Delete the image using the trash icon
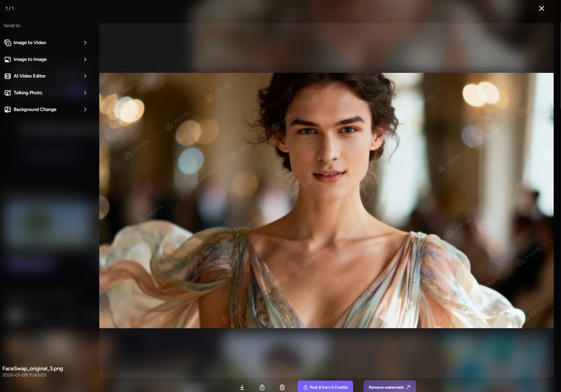The width and height of the screenshot is (561, 392). click(x=282, y=387)
